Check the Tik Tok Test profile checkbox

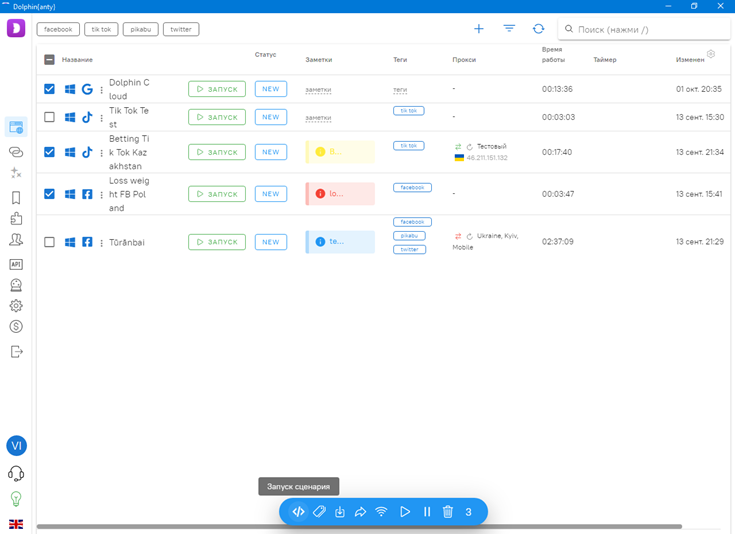click(50, 117)
